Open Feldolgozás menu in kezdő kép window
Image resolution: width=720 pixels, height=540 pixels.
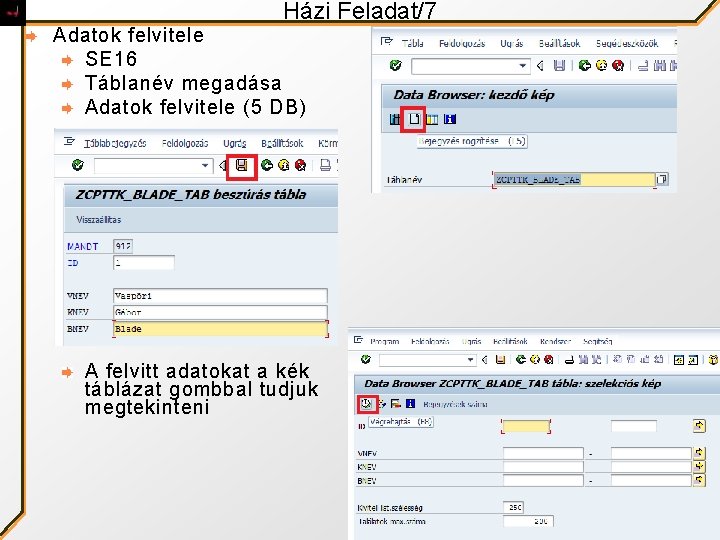click(x=462, y=44)
